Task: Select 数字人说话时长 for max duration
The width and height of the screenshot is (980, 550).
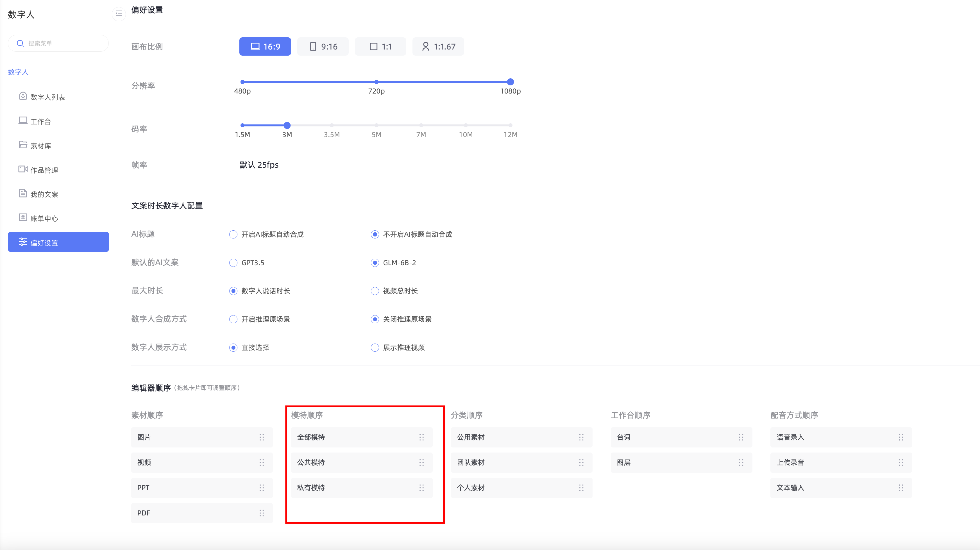Action: pos(233,291)
